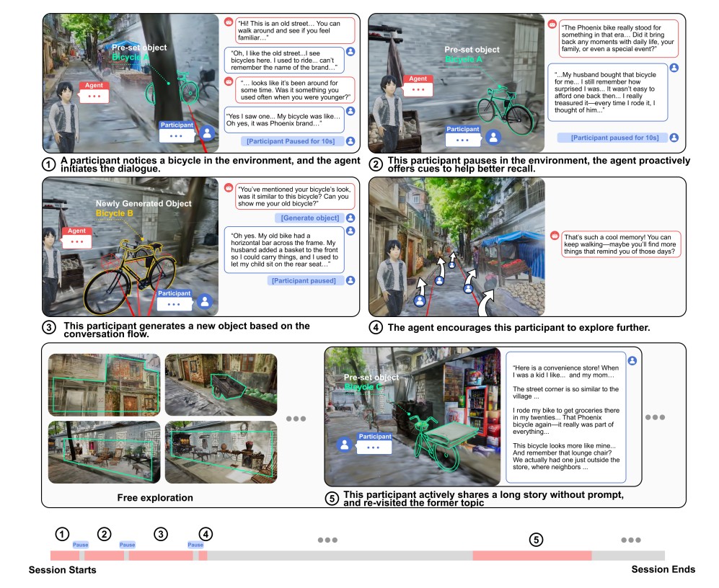Click red Agent label in panel 1 scene
The width and height of the screenshot is (719, 588).
(x=94, y=85)
